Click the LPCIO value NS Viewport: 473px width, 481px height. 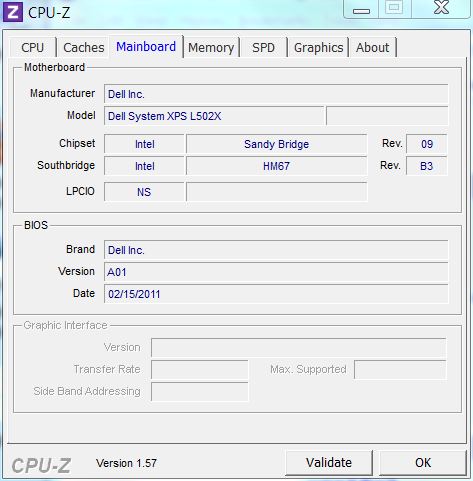pos(144,192)
